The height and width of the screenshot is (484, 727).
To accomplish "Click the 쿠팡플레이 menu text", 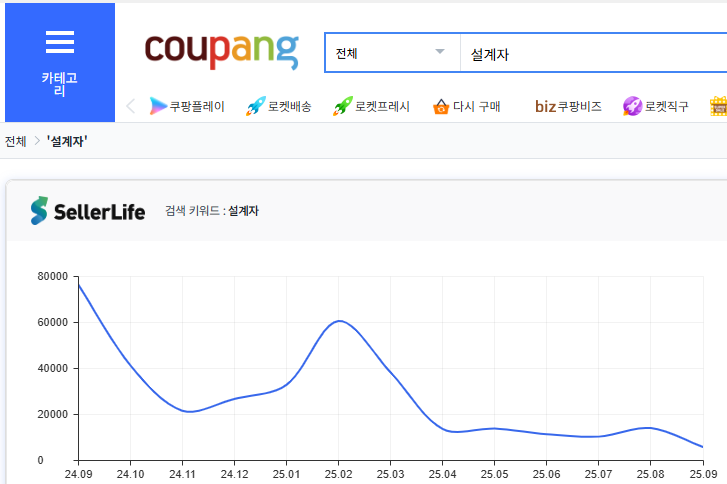I will pyautogui.click(x=197, y=106).
